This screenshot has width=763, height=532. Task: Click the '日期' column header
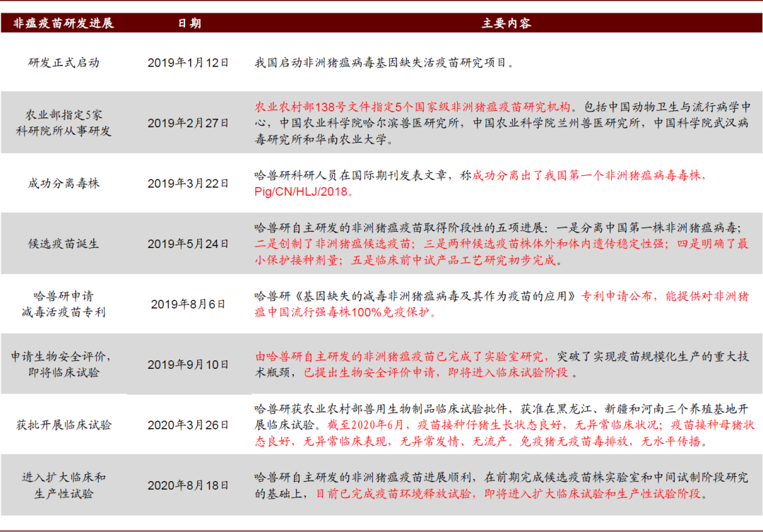click(x=189, y=23)
